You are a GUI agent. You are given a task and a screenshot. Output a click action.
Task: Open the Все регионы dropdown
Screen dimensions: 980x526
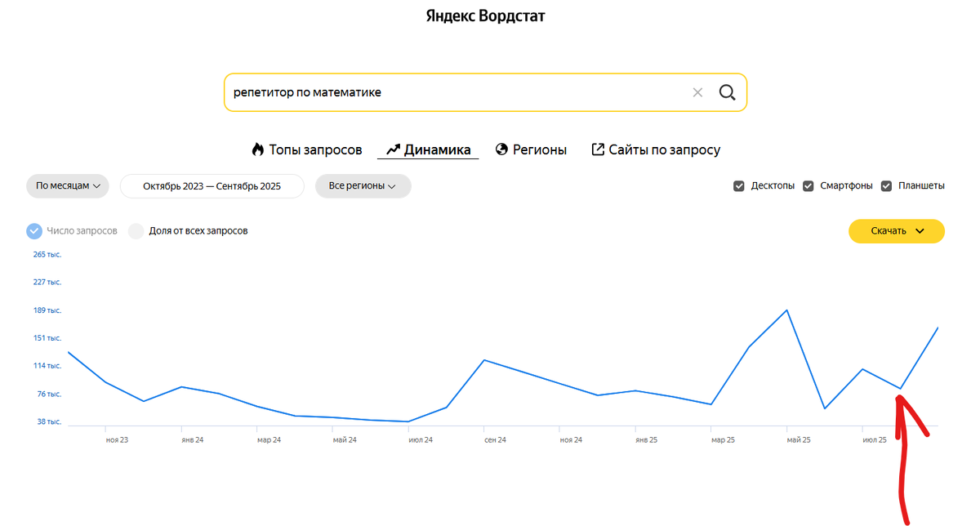coord(363,185)
